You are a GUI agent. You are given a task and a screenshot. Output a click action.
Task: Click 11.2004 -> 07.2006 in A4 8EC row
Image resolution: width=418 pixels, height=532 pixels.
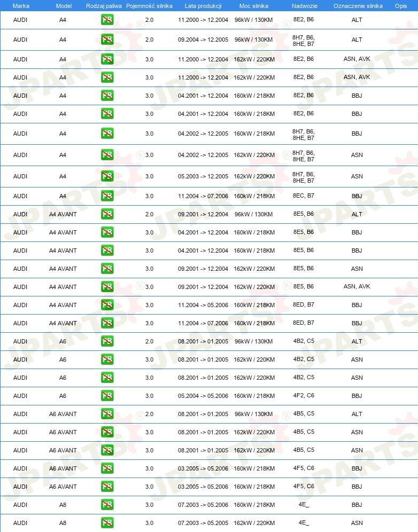(x=203, y=196)
